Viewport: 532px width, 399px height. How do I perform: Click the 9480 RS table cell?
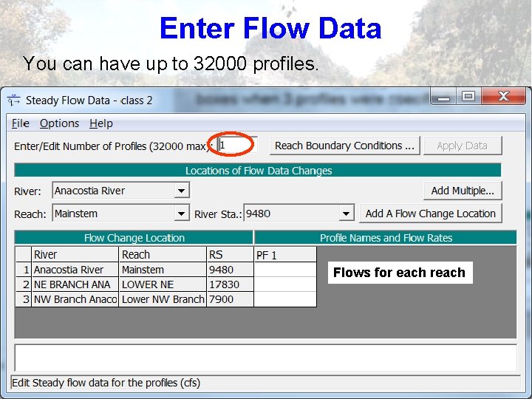click(230, 270)
